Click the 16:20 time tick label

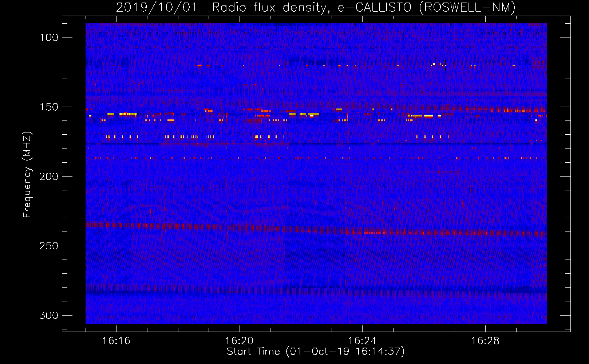click(x=240, y=341)
